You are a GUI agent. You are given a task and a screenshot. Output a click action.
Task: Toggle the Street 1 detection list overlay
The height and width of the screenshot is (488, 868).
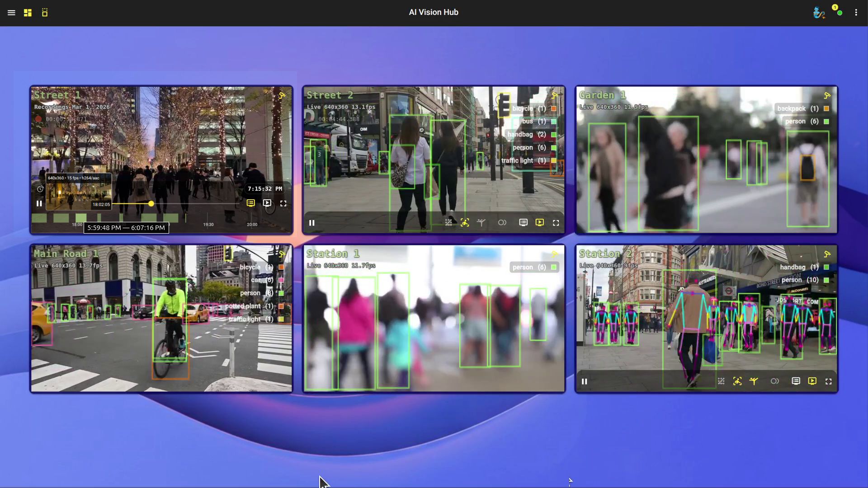(x=251, y=203)
